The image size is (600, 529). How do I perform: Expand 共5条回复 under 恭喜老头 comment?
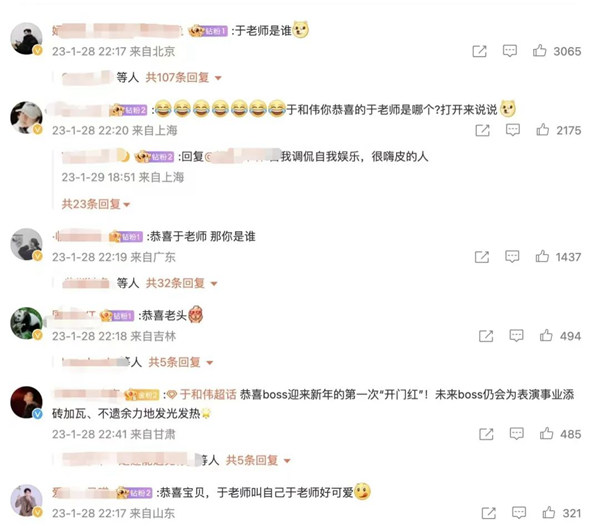click(181, 362)
